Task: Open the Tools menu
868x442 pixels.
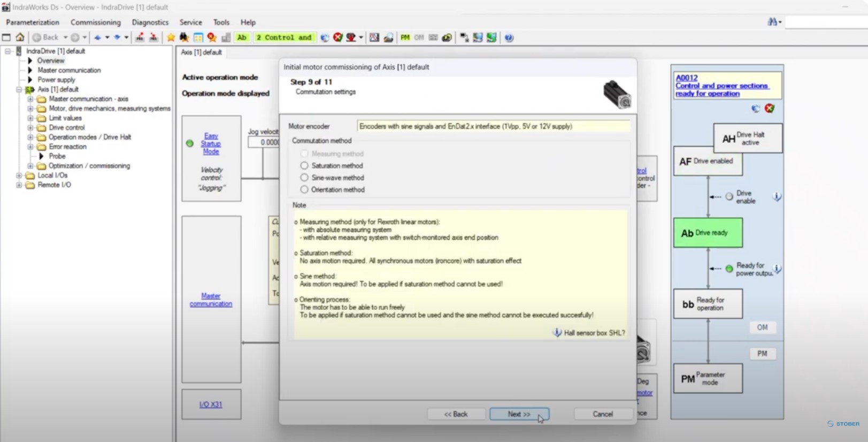Action: [x=221, y=22]
